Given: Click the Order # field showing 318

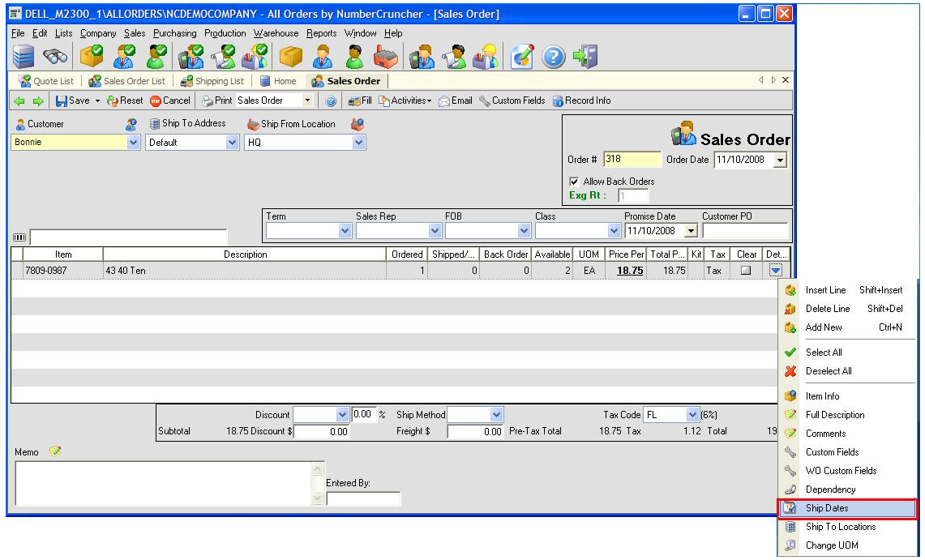Looking at the screenshot, I should (632, 159).
